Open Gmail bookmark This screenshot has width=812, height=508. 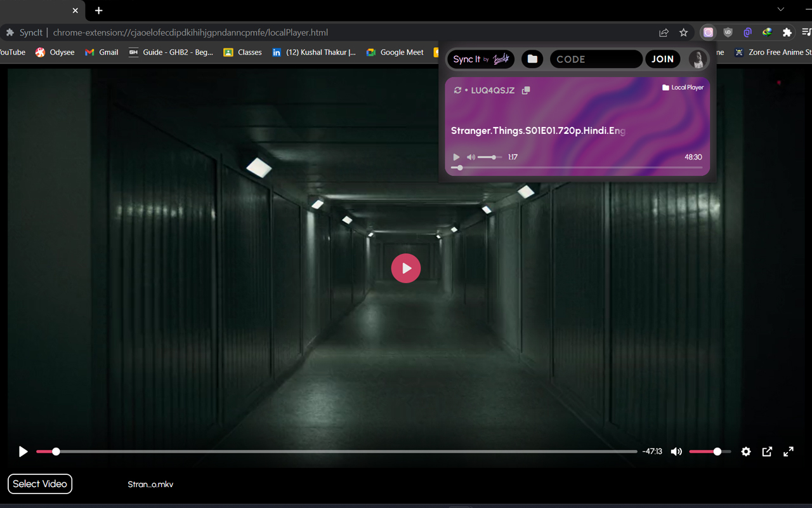click(x=101, y=52)
